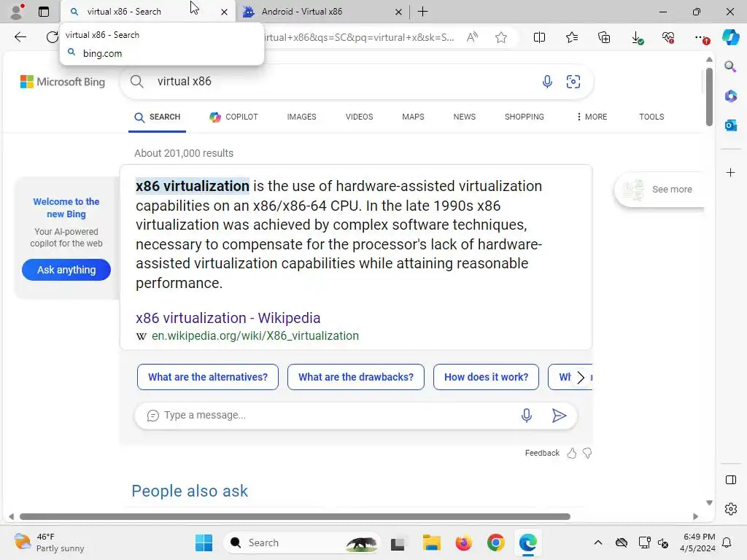747x560 pixels.
Task: Select the NEWS search tab
Action: coord(465,117)
